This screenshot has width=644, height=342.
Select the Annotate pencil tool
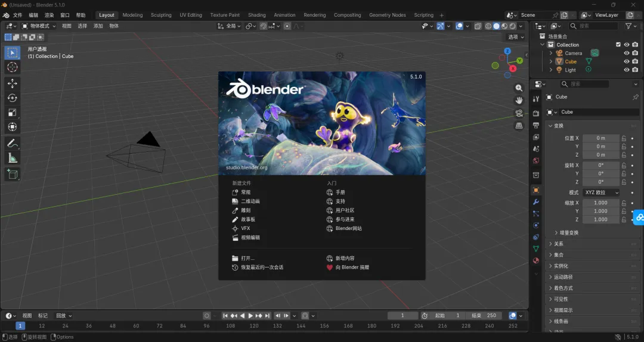(13, 143)
